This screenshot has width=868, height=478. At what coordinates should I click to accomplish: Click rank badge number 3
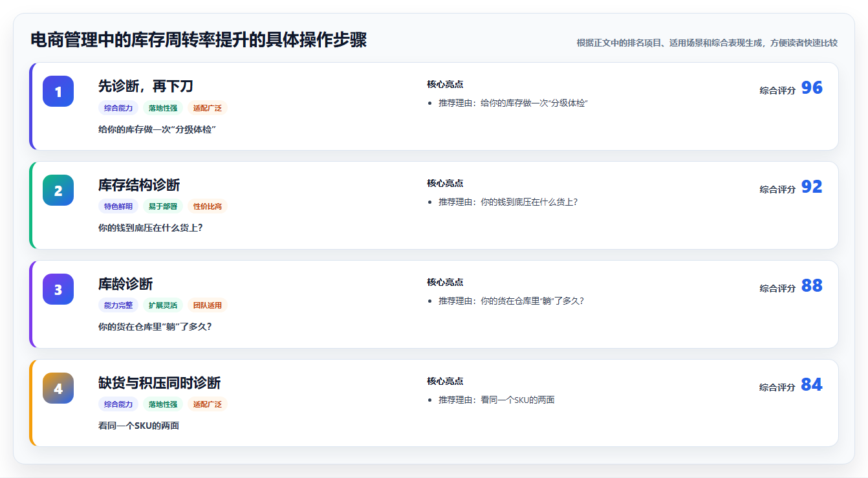coord(58,289)
